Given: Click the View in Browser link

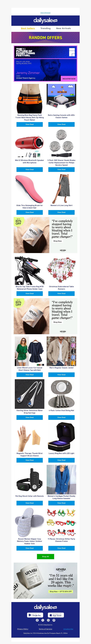Looking at the screenshot, I should 45,13.
